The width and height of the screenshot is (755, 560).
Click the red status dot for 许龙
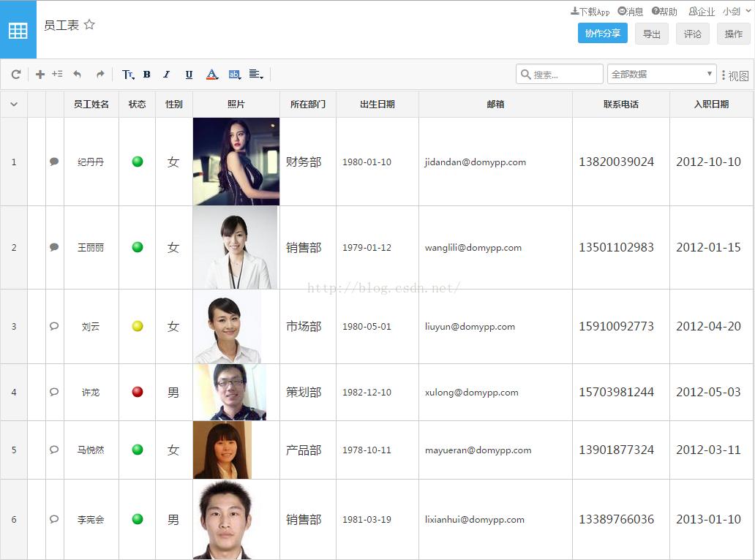pos(137,392)
